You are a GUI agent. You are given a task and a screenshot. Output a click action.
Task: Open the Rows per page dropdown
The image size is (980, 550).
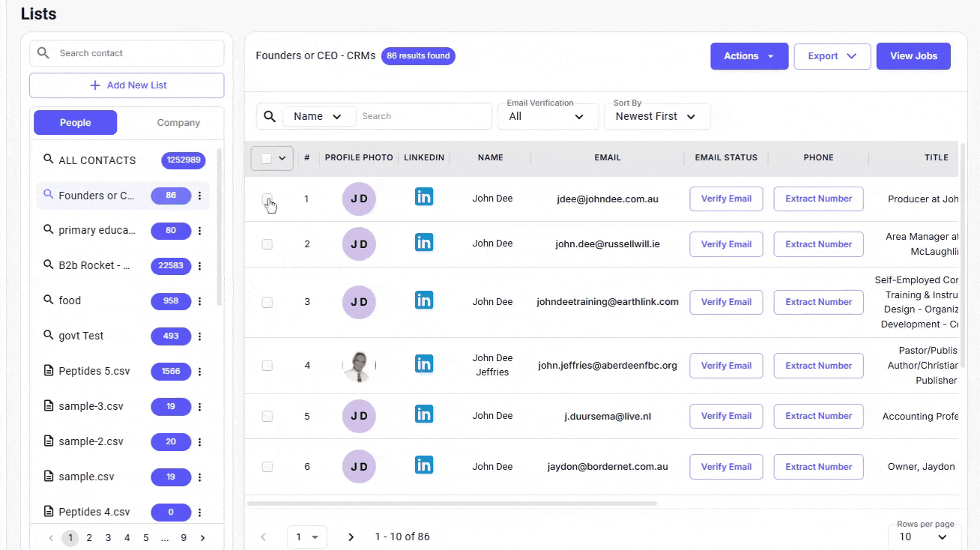pyautogui.click(x=925, y=537)
